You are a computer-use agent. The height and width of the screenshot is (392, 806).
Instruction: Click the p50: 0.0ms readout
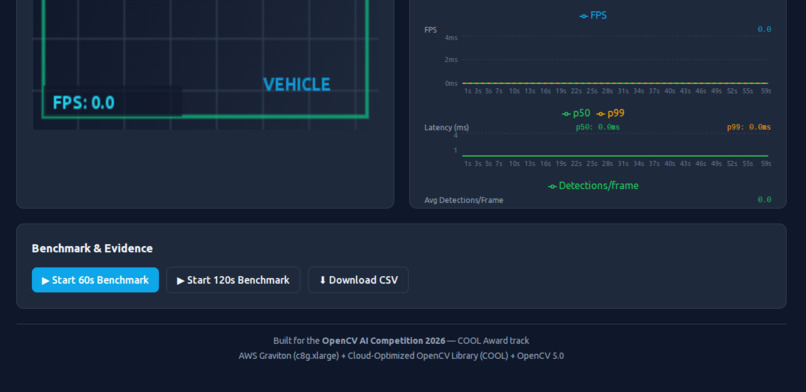[597, 127]
